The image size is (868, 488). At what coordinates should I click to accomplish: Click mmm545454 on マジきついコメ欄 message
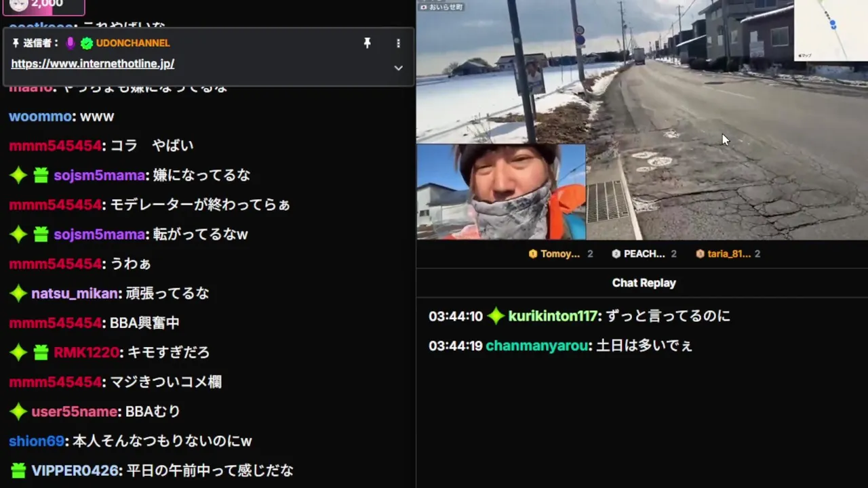[55, 382]
